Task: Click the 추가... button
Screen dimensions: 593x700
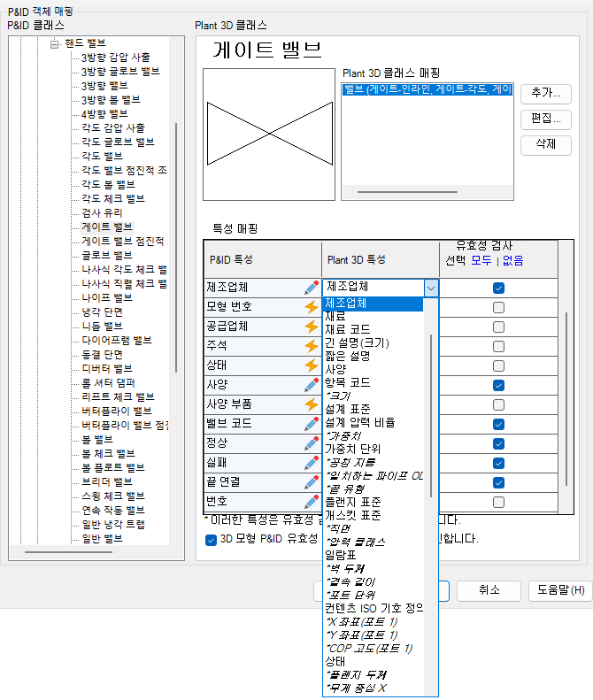Action: (x=546, y=93)
